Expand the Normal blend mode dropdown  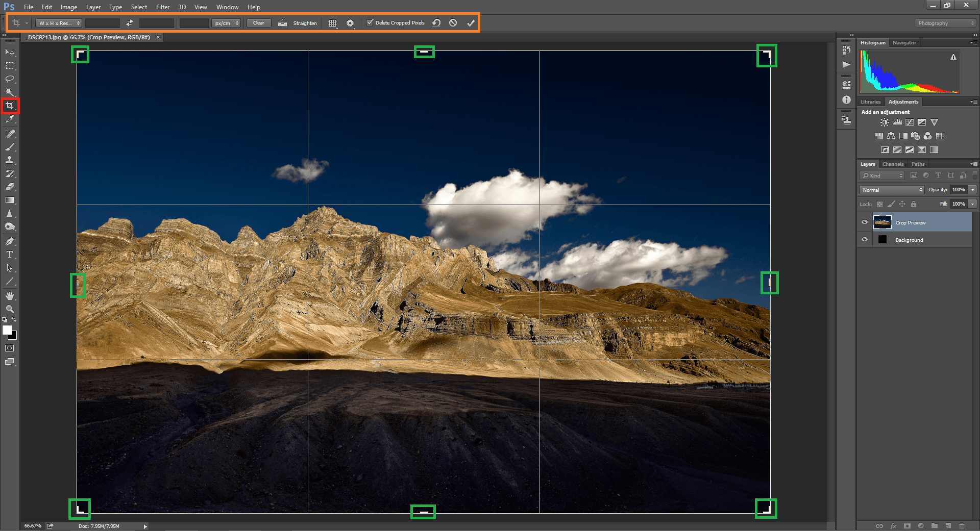(892, 190)
